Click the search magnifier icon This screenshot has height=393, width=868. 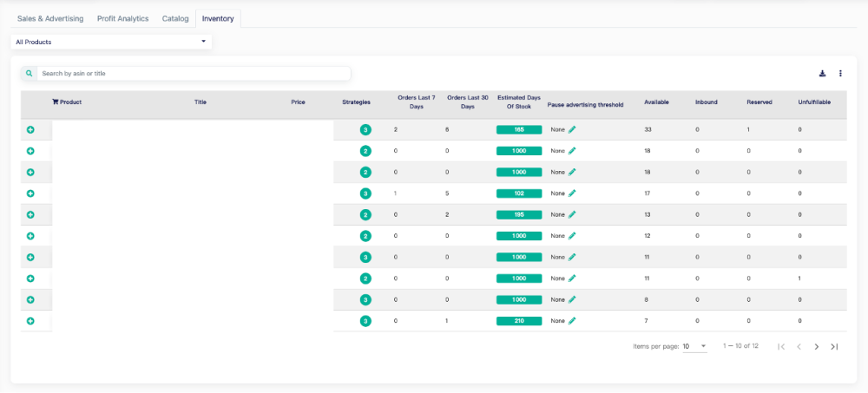(29, 74)
